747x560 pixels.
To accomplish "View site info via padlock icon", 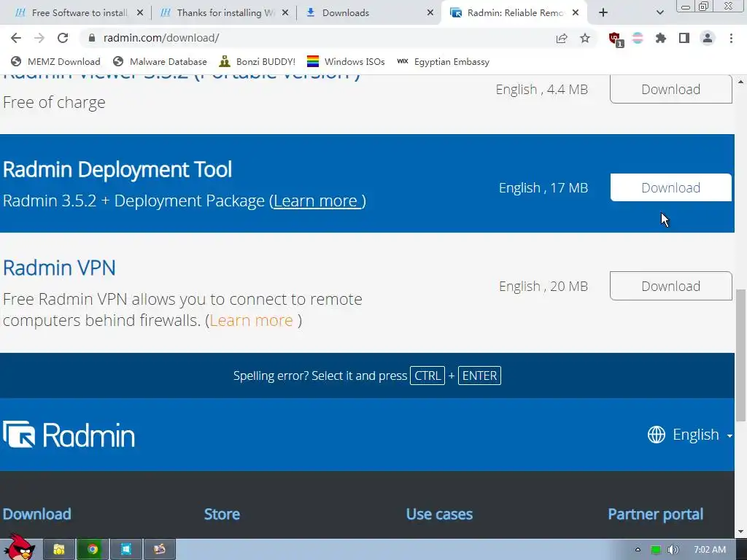I will (92, 38).
